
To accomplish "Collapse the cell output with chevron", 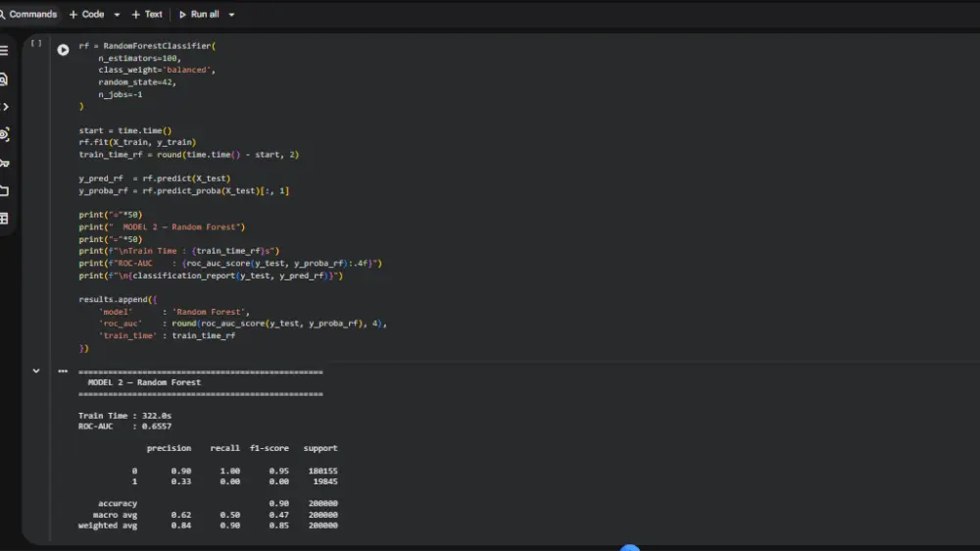I will point(36,371).
